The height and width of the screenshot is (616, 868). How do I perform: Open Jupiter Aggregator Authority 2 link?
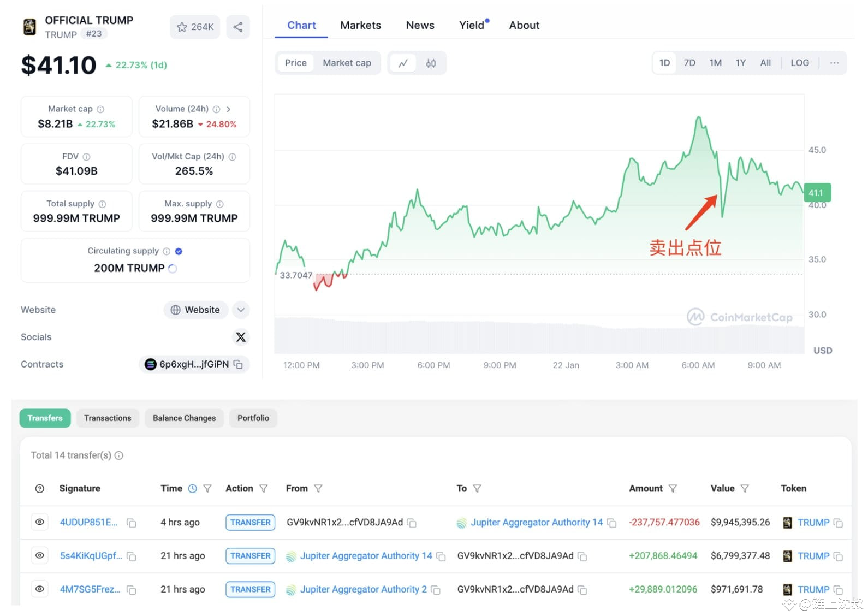point(363,589)
